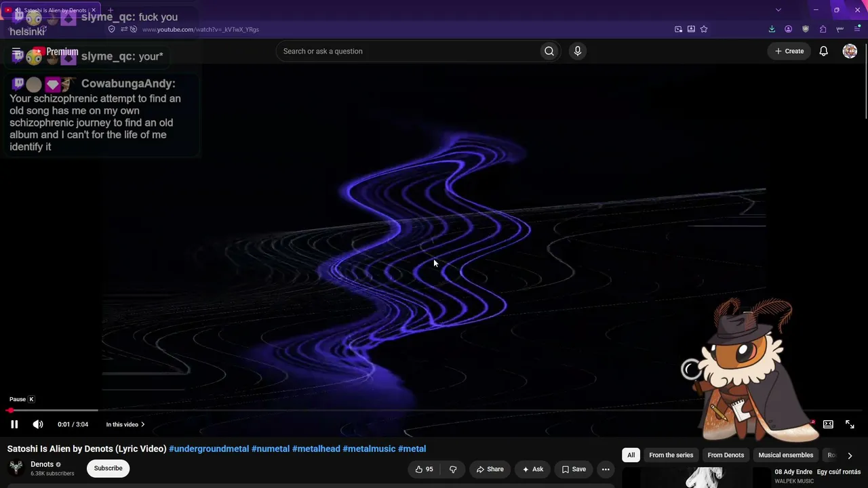Open browser downloads arrow icon
868x488 pixels.
coord(772,29)
